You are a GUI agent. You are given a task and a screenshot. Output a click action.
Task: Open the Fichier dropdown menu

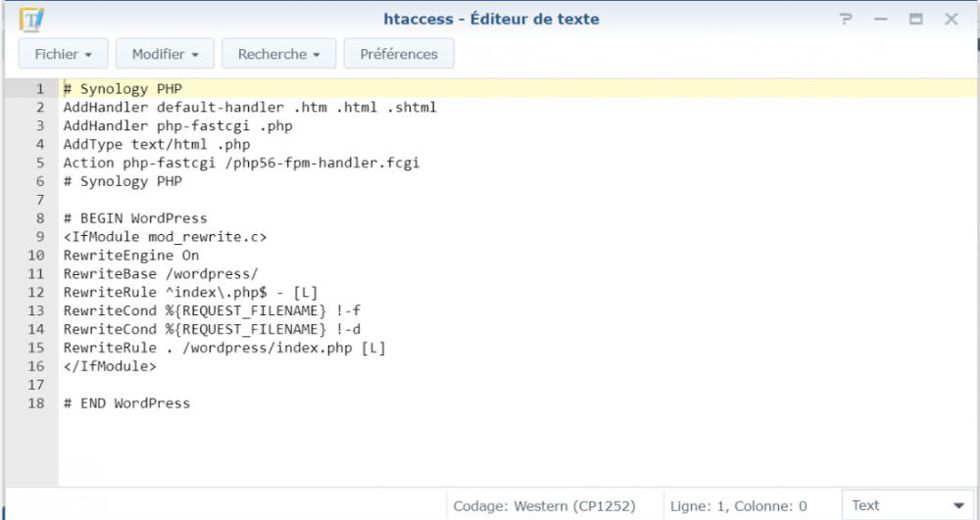coord(63,54)
